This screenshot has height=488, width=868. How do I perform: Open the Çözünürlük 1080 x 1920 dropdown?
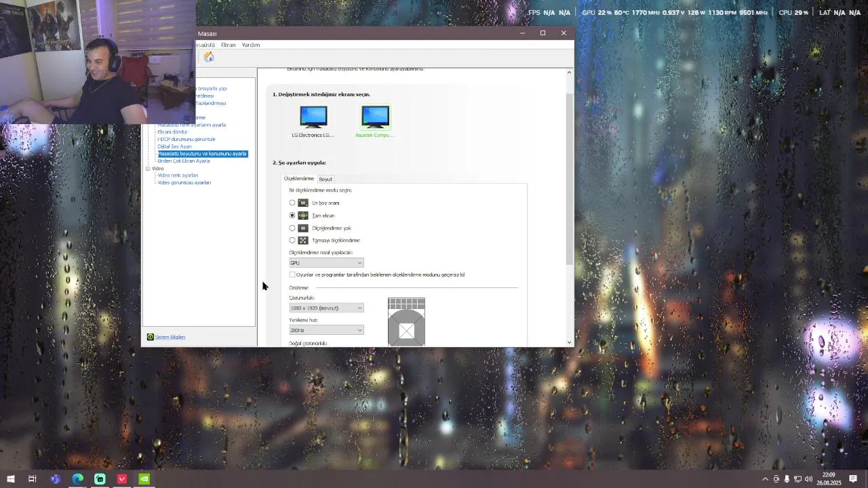(x=326, y=308)
